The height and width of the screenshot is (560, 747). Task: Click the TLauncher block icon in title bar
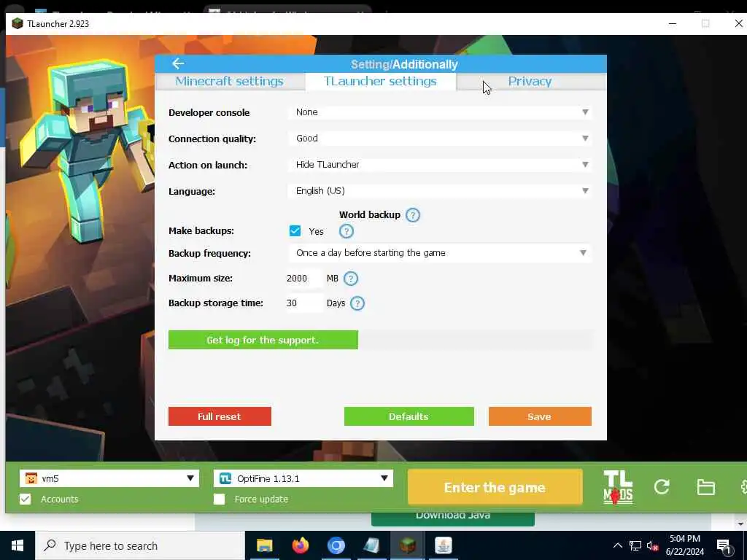(x=18, y=24)
